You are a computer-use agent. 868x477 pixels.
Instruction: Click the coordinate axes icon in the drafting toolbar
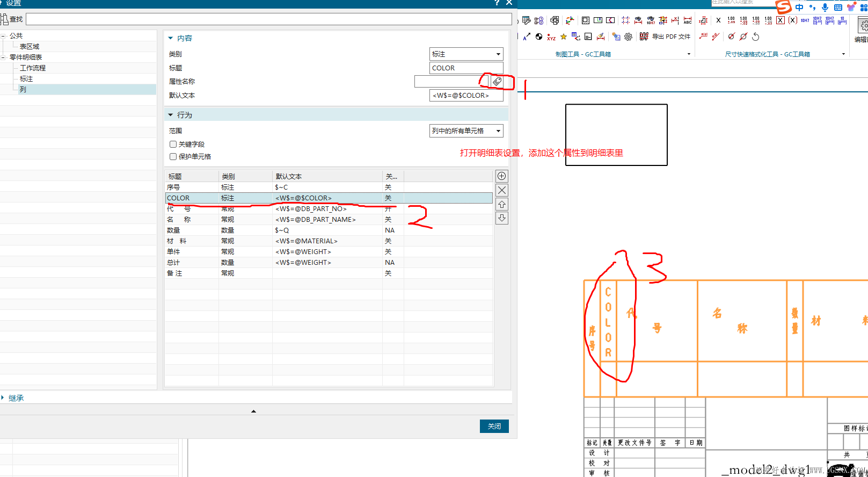pyautogui.click(x=570, y=20)
